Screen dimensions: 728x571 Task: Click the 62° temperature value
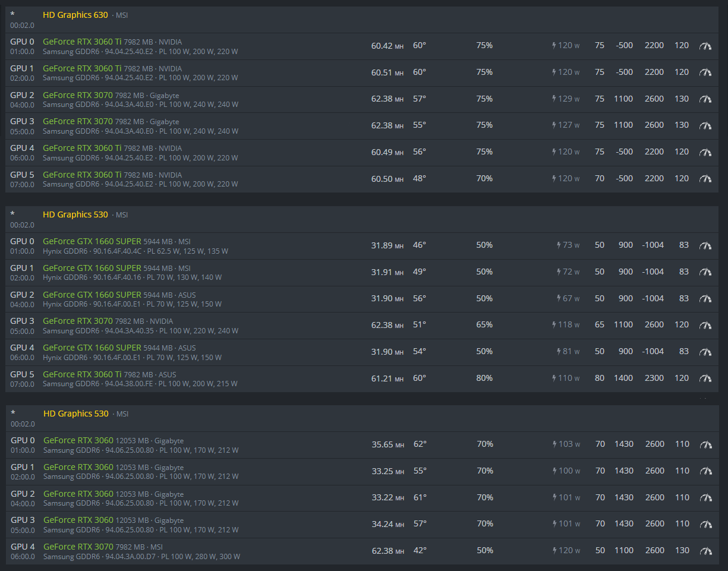420,444
